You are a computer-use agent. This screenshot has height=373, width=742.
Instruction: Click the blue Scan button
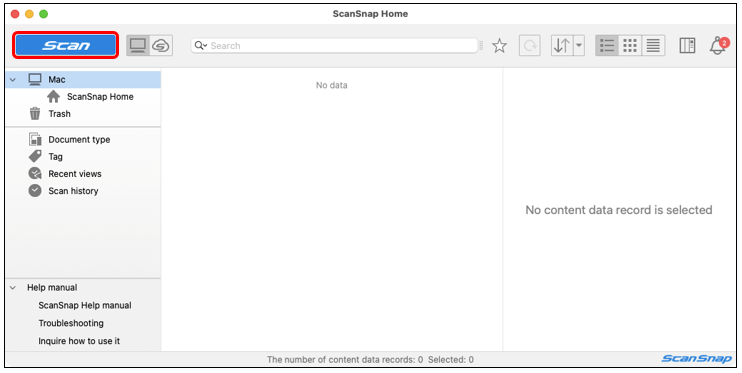pyautogui.click(x=65, y=45)
